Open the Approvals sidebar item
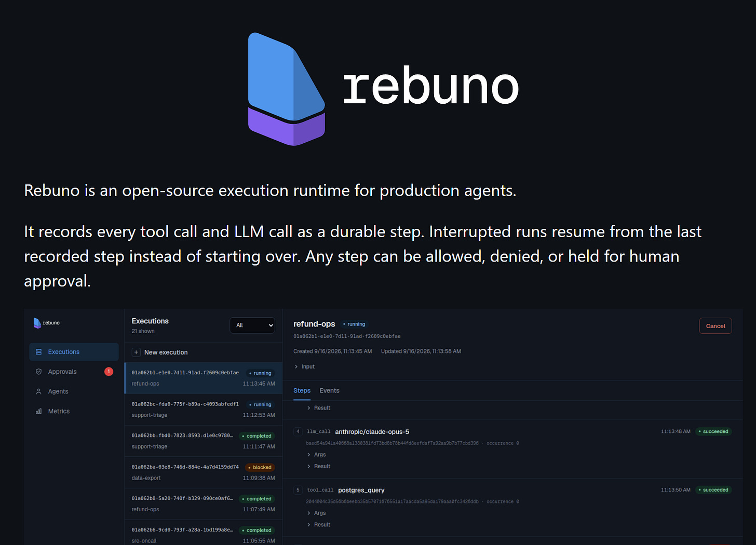756x545 pixels. pyautogui.click(x=74, y=372)
